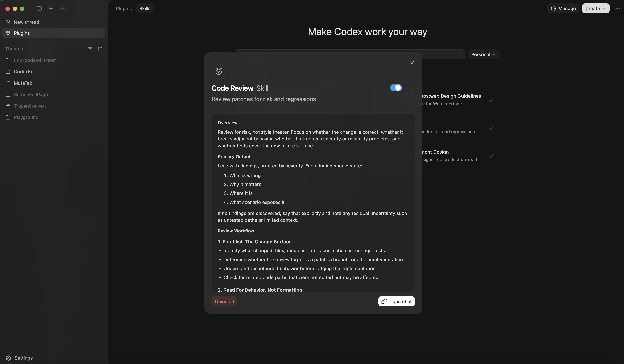Image resolution: width=624 pixels, height=364 pixels.
Task: Expand the Personal scope dropdown
Action: click(484, 54)
